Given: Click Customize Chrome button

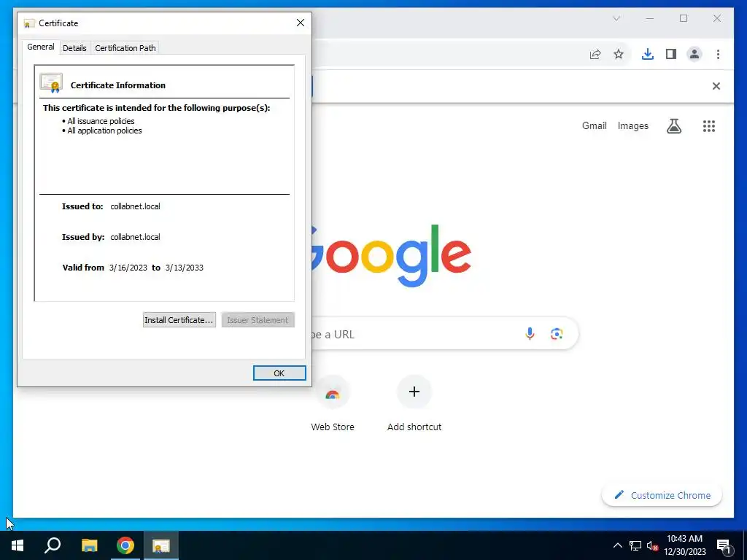Looking at the screenshot, I should tap(662, 495).
